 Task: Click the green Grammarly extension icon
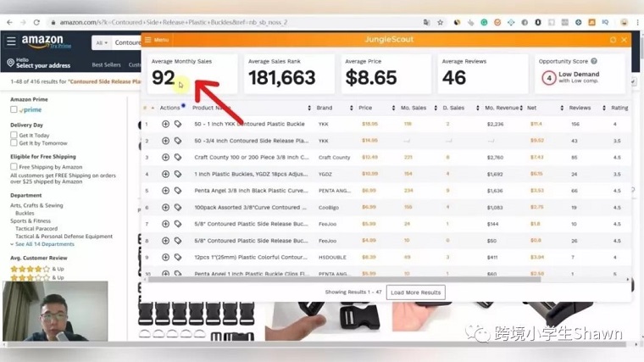click(x=484, y=22)
